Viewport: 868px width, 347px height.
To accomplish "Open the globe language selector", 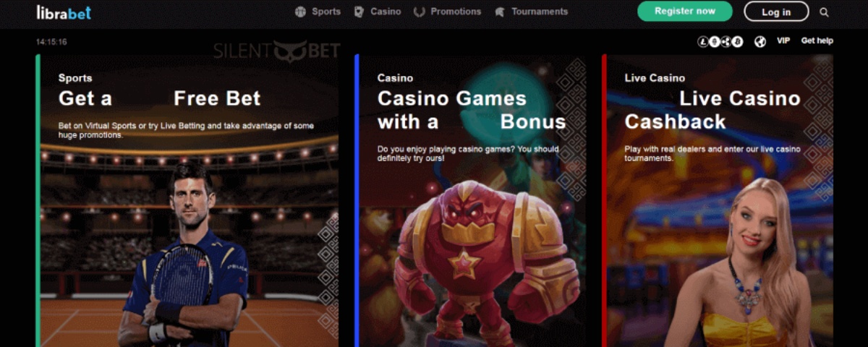I will (x=759, y=42).
